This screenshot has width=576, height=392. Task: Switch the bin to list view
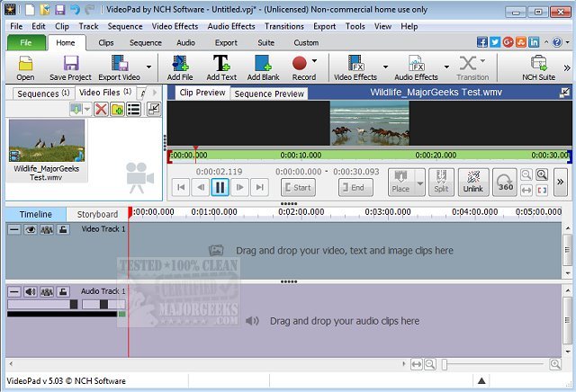click(134, 110)
